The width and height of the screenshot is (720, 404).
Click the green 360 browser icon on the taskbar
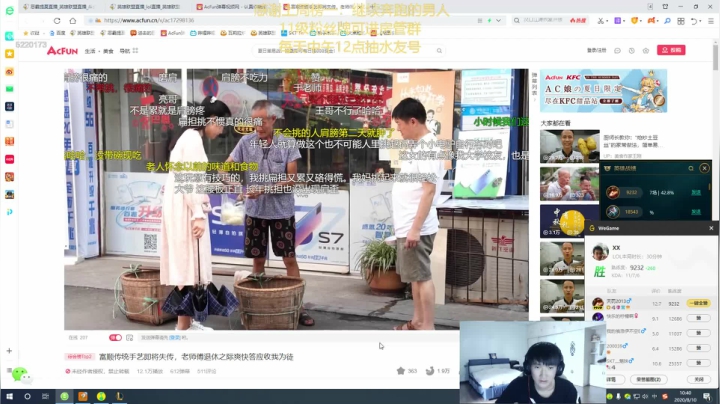[64, 396]
